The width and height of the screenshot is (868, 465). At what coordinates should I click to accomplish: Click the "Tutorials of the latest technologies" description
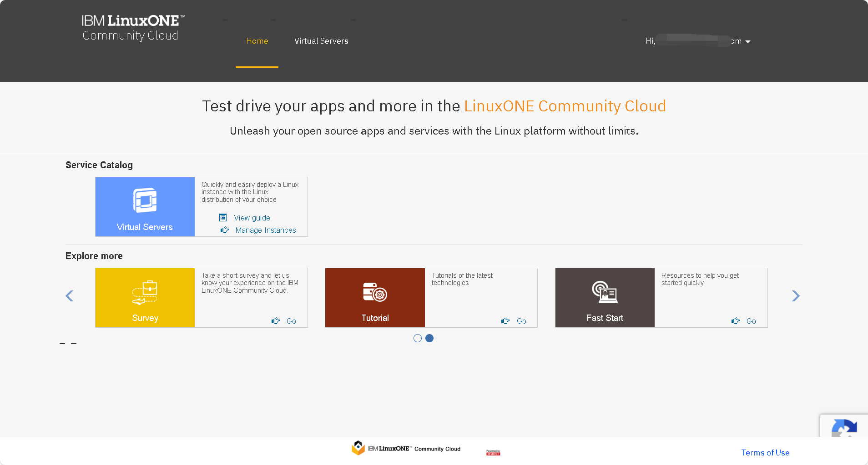462,279
